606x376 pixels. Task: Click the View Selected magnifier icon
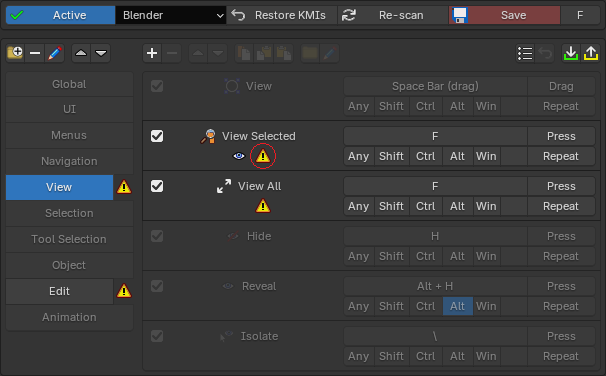pos(208,136)
